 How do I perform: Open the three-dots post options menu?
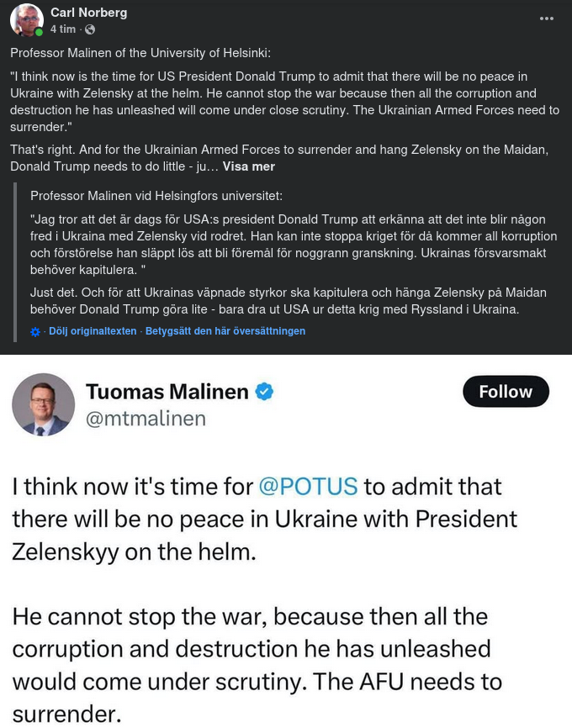click(x=547, y=18)
